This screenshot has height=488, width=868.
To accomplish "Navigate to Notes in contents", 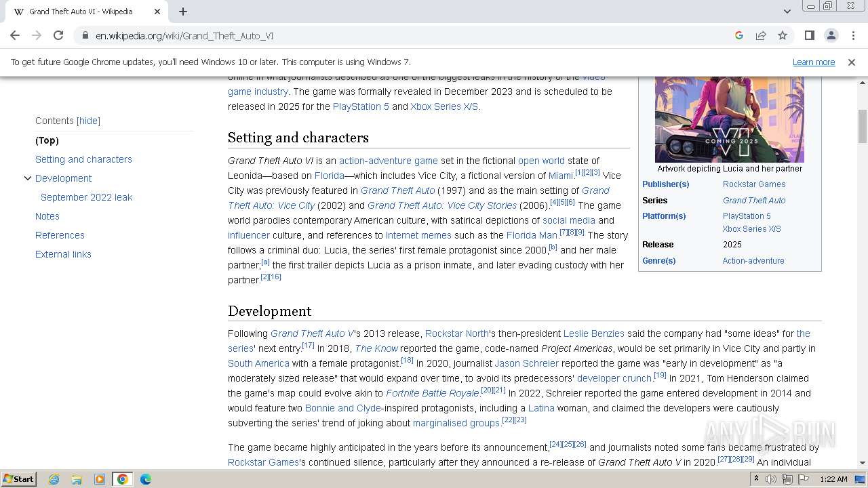I will click(47, 216).
